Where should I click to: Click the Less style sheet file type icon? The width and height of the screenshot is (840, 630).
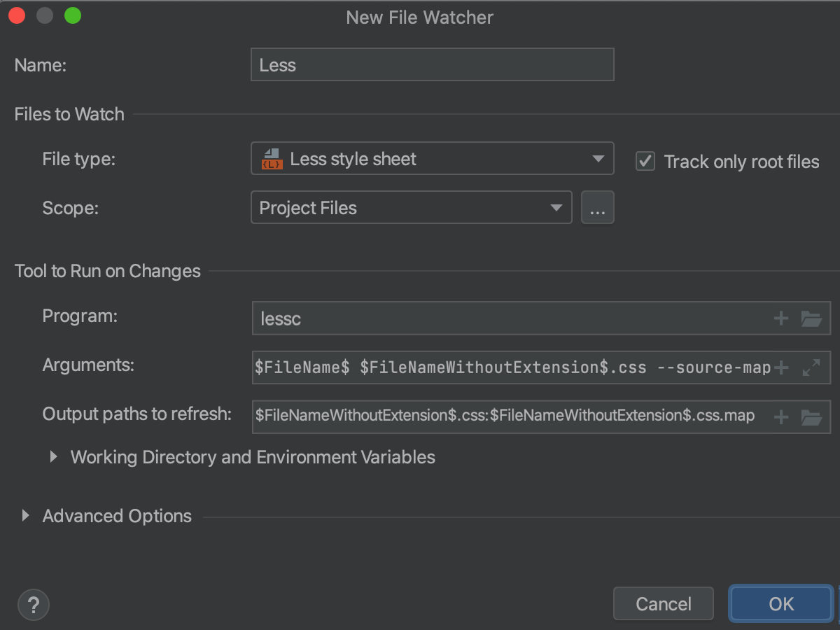[272, 158]
